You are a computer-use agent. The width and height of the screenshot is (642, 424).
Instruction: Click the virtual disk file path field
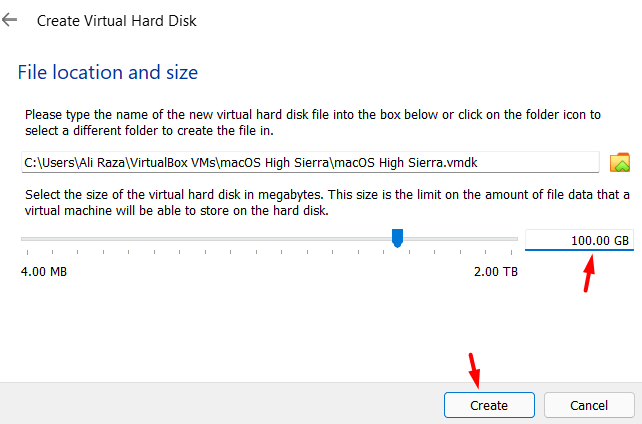(310, 162)
